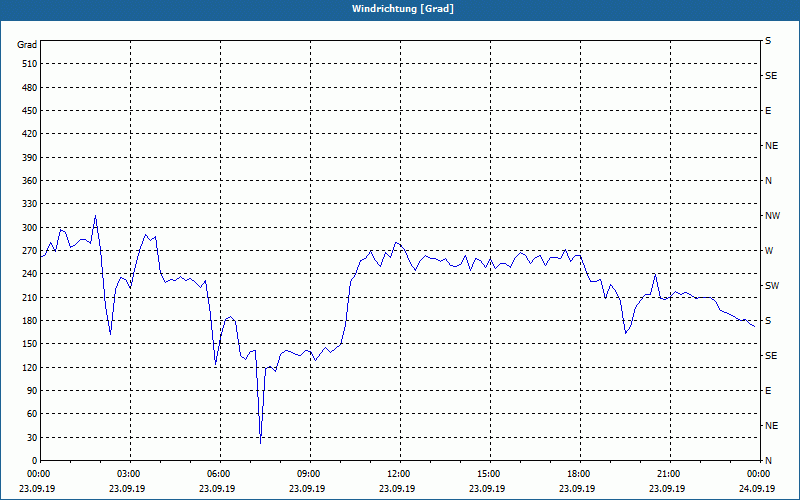Select the 21:00 time label
The height and width of the screenshot is (500, 800).
(x=669, y=474)
